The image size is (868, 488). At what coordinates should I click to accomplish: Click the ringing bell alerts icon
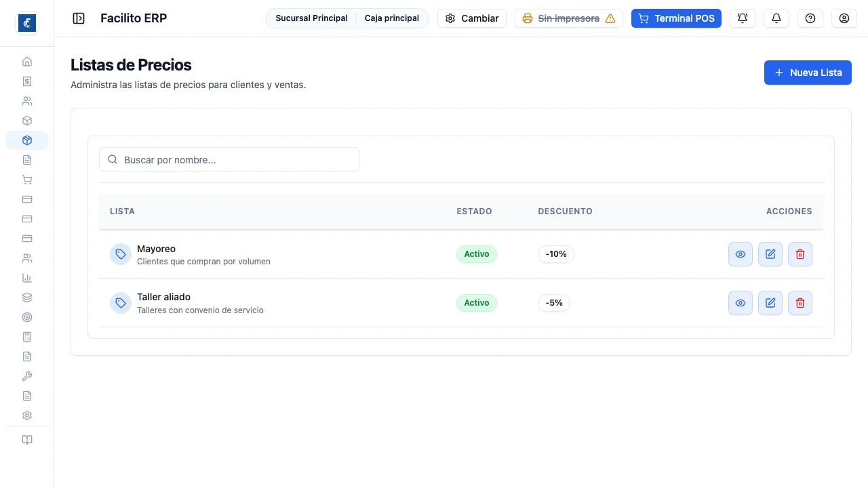tap(743, 18)
